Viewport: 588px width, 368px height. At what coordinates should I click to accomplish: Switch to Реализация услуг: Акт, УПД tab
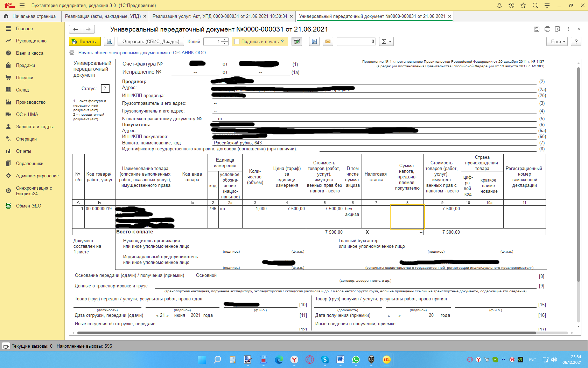pos(220,16)
